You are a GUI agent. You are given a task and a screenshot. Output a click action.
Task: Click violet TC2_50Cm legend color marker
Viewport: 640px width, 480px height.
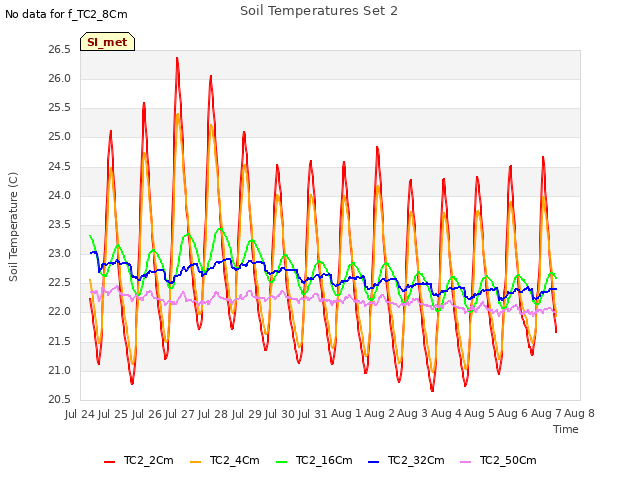pyautogui.click(x=466, y=462)
